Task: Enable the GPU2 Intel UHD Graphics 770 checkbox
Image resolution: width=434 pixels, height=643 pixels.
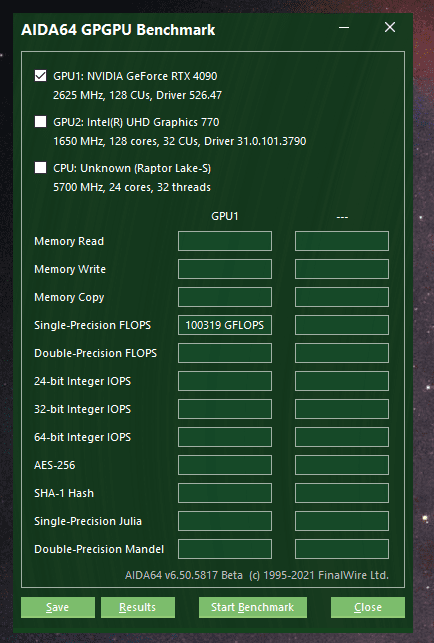Action: pos(40,122)
